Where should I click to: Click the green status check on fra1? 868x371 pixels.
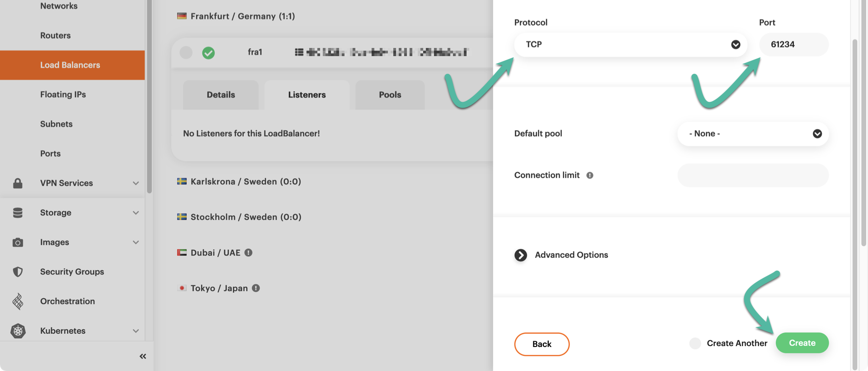[x=208, y=53]
